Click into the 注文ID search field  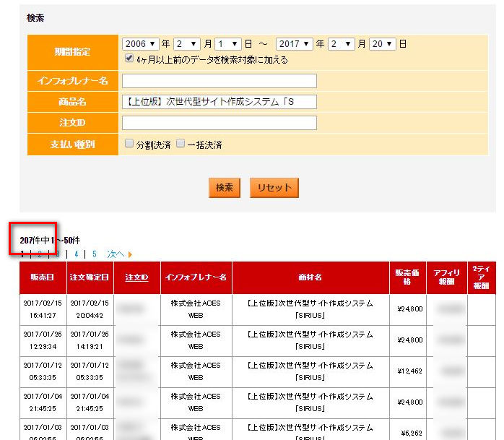220,123
